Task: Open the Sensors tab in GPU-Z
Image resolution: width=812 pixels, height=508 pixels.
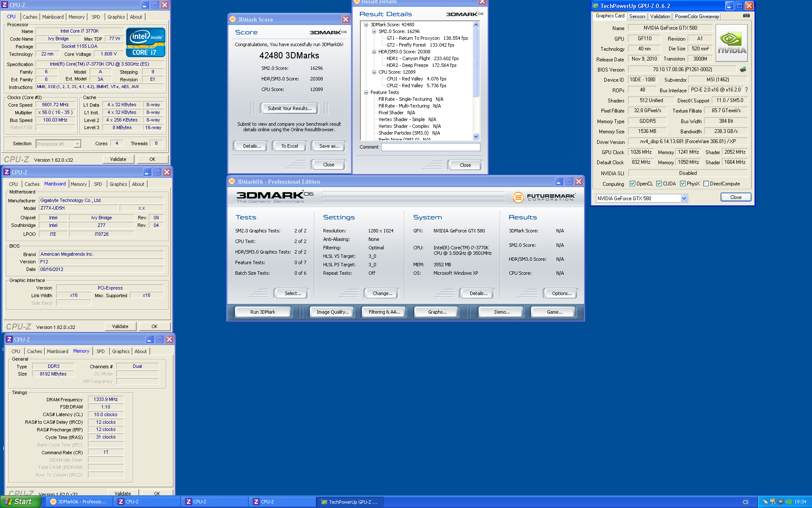Action: click(637, 16)
